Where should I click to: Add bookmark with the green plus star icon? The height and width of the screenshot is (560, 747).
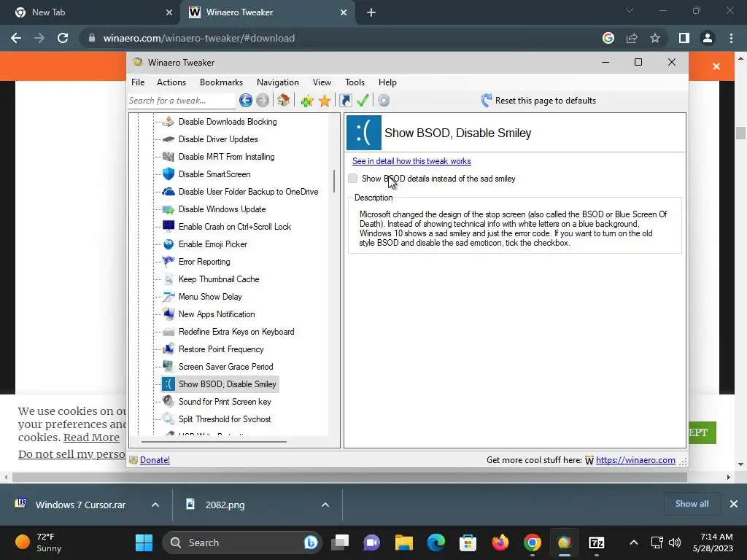tap(307, 101)
